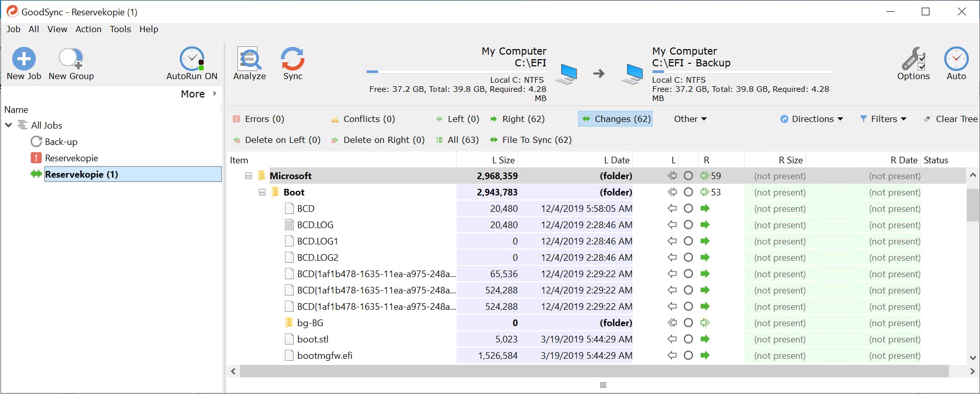Start the job with the Sync icon
This screenshot has height=394, width=980.
293,59
